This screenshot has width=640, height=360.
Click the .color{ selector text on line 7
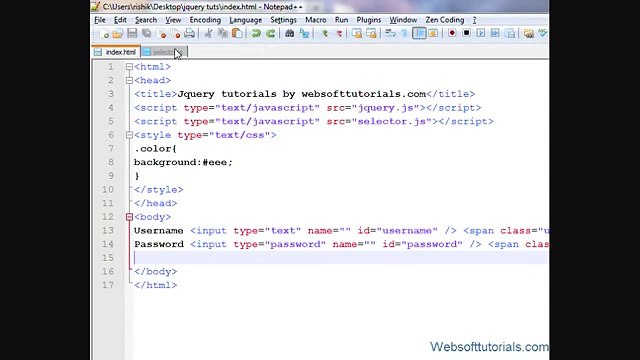coord(155,149)
